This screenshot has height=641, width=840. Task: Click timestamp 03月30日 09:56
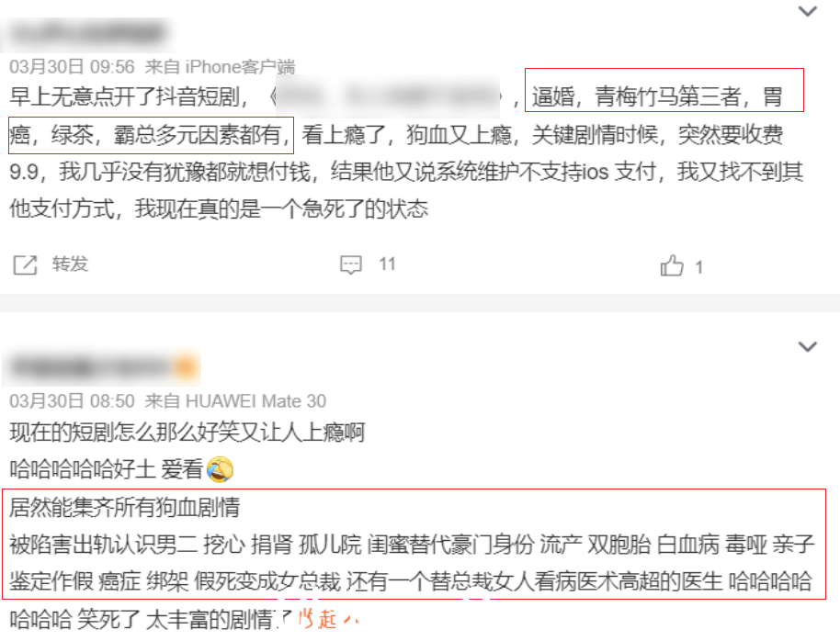point(73,67)
